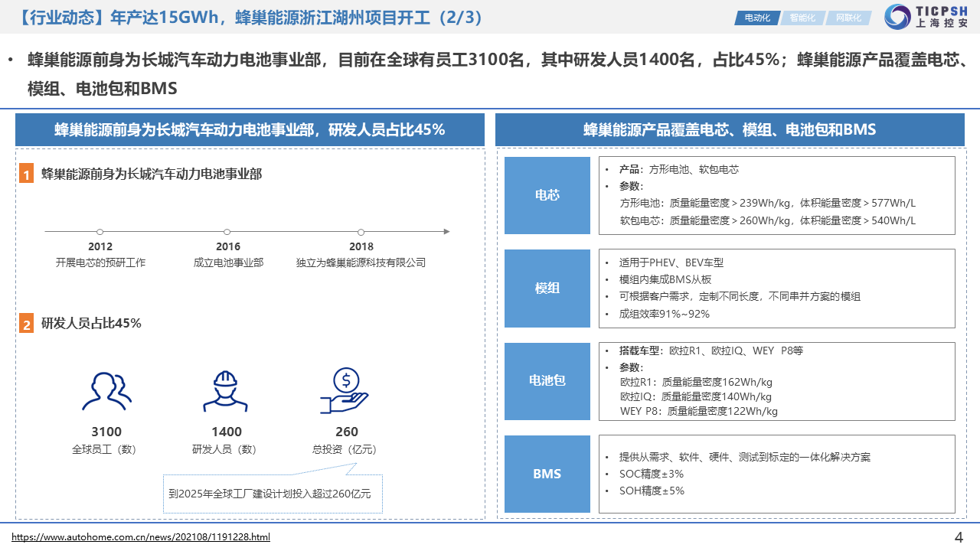
Task: Click the hard-hat R&D worker icon
Action: (225, 391)
